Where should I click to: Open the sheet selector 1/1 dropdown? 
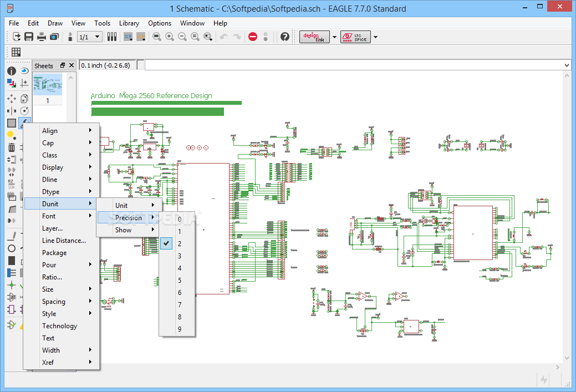pyautogui.click(x=90, y=37)
